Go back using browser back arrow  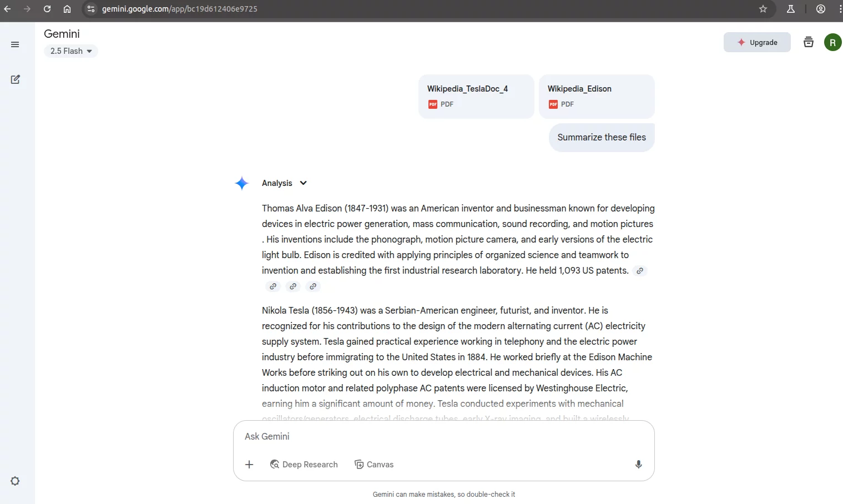[x=7, y=9]
